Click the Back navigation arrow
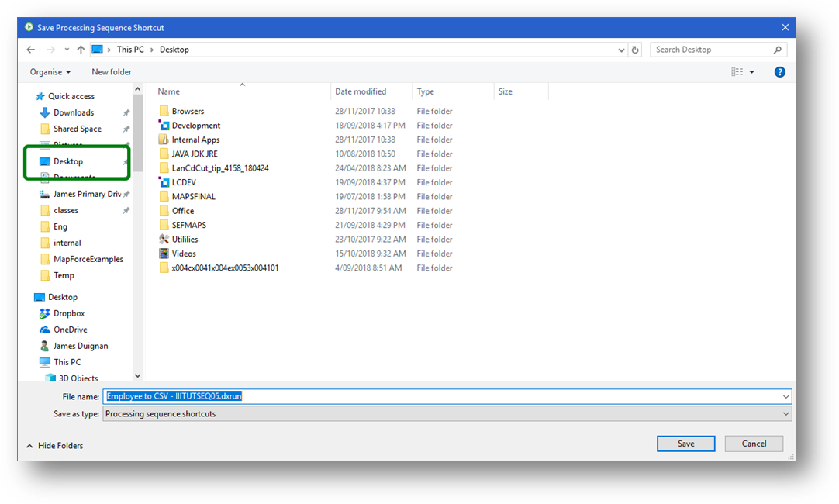839x504 pixels. (30, 50)
